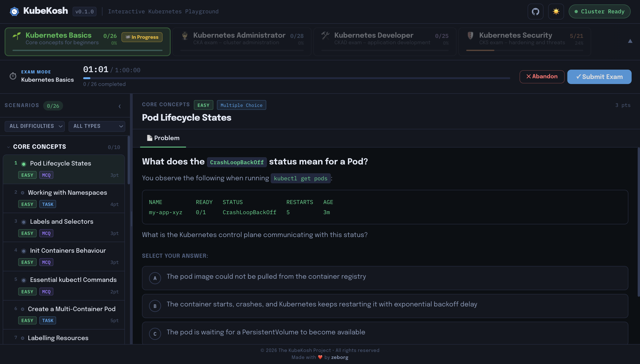Click the Kubernetes Security shield icon

coord(470,36)
